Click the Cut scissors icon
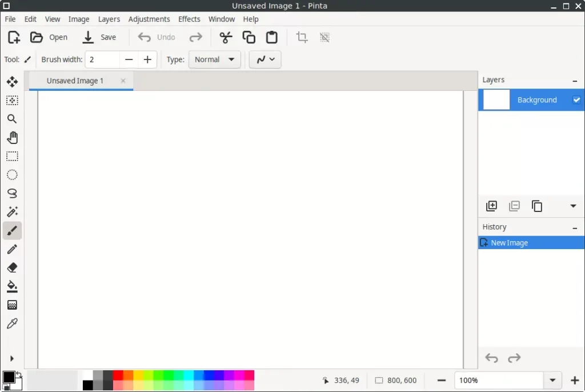585x392 pixels. click(226, 37)
